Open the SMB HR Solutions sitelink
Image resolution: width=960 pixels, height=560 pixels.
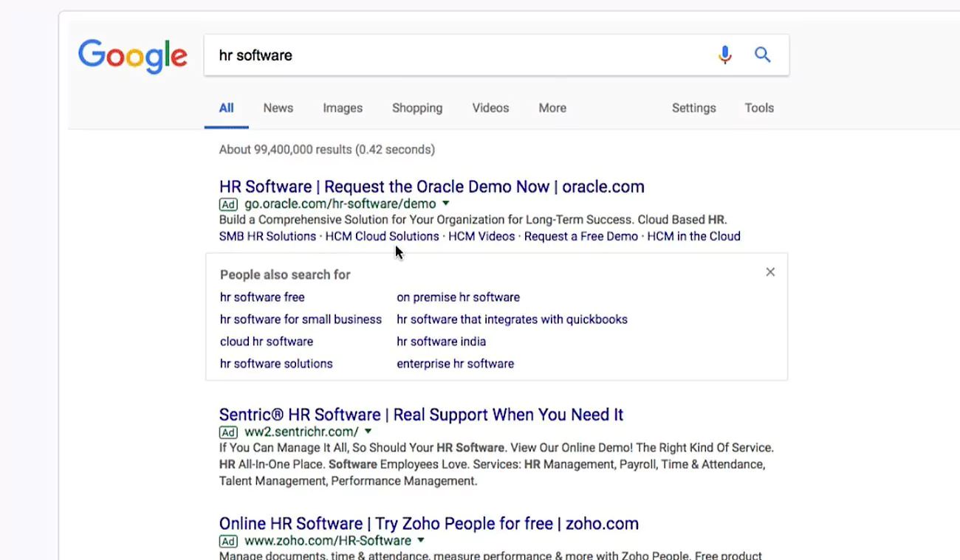pos(267,236)
